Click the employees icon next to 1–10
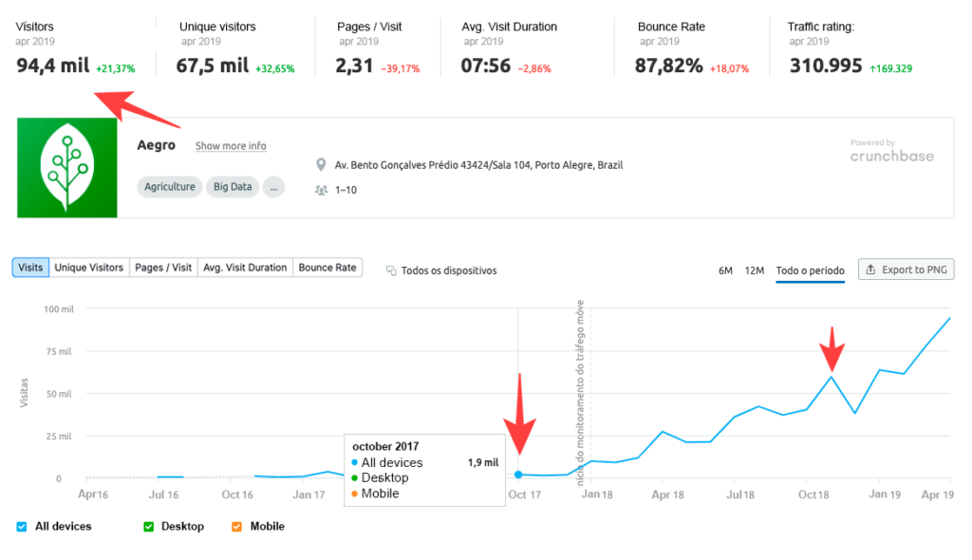 coord(321,191)
